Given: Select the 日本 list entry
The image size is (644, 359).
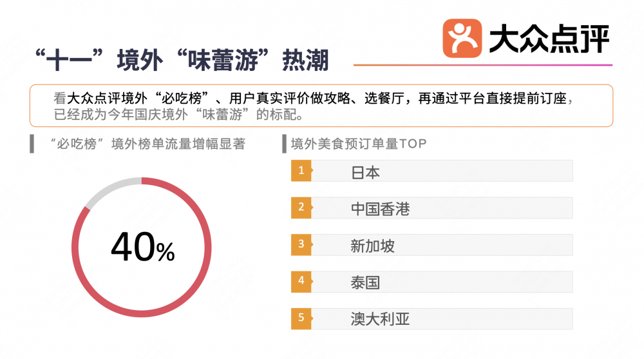Looking at the screenshot, I should (365, 172).
